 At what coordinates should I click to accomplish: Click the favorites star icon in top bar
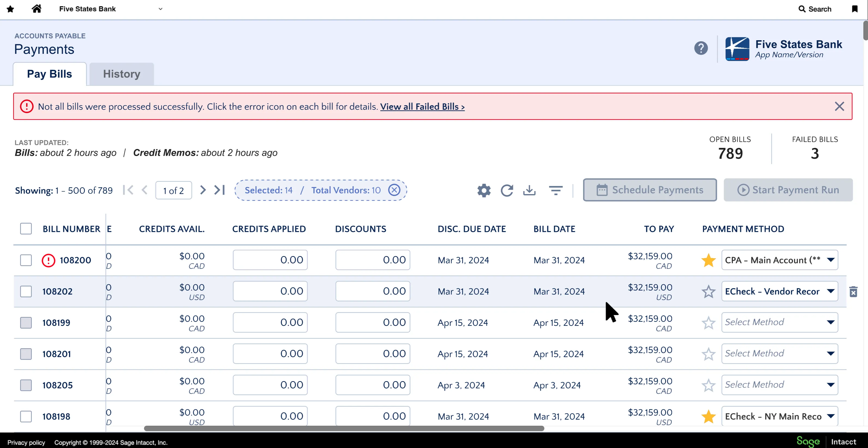10,9
